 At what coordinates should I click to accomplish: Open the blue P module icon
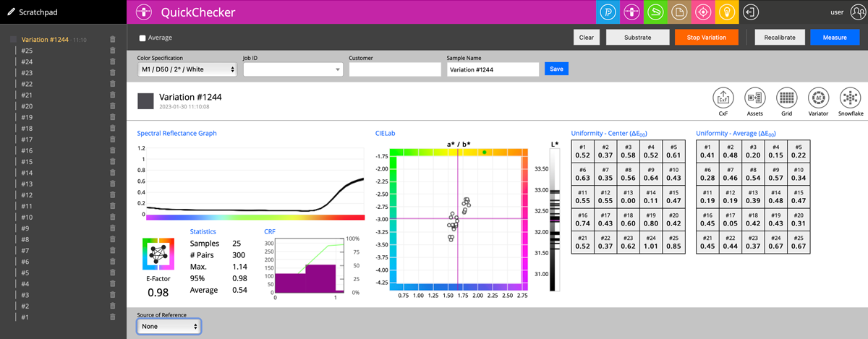[x=608, y=12]
